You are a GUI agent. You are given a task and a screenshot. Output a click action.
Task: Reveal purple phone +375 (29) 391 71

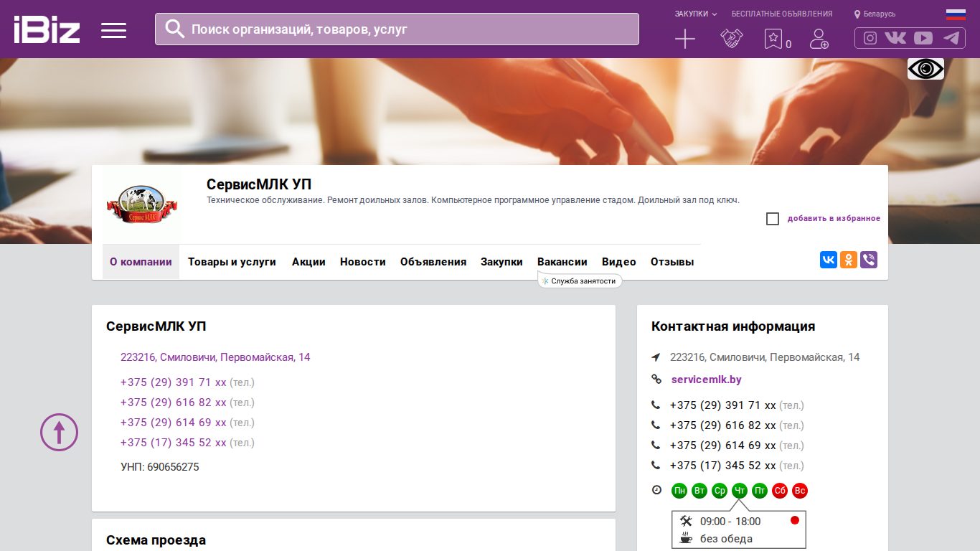pos(174,382)
